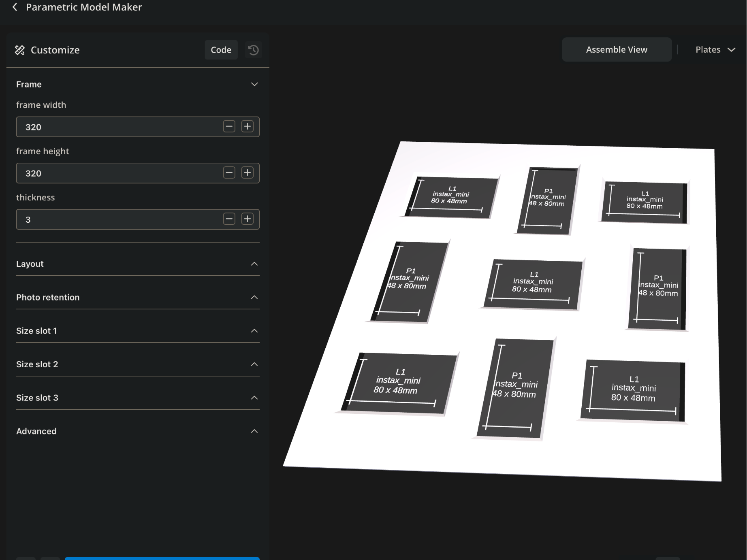
Task: Click the center L1 instax_mini slot in the preview
Action: pos(533,284)
